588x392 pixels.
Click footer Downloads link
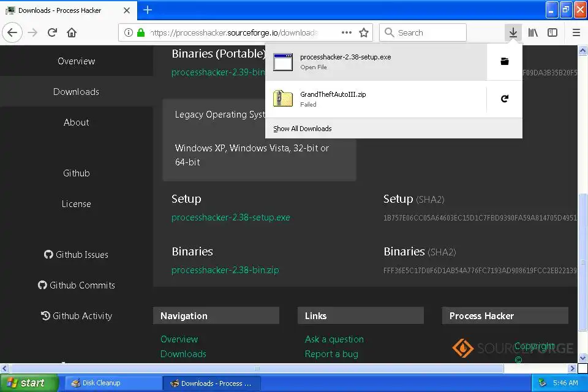183,354
